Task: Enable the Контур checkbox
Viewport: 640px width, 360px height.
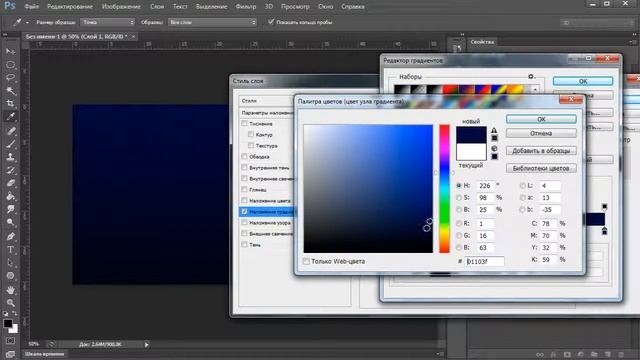Action: pos(251,134)
